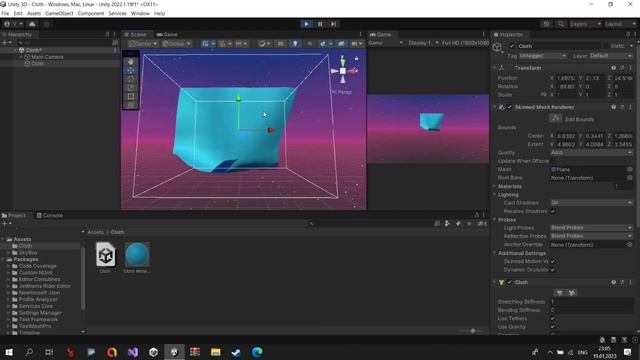
Task: Toggle the Static checkbox
Action: (x=607, y=46)
